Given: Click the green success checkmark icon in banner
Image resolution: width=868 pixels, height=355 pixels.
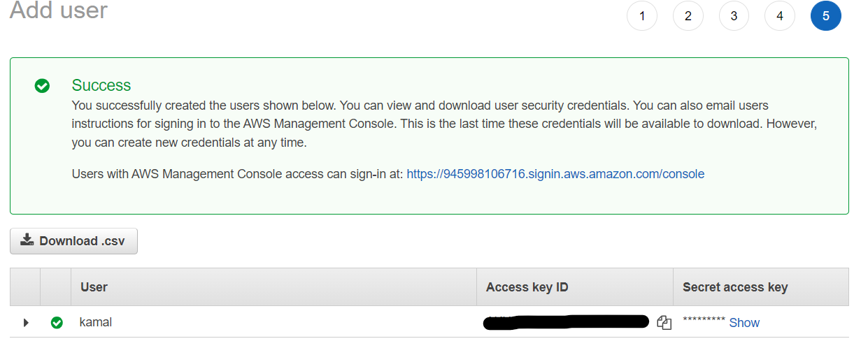Looking at the screenshot, I should coord(42,86).
